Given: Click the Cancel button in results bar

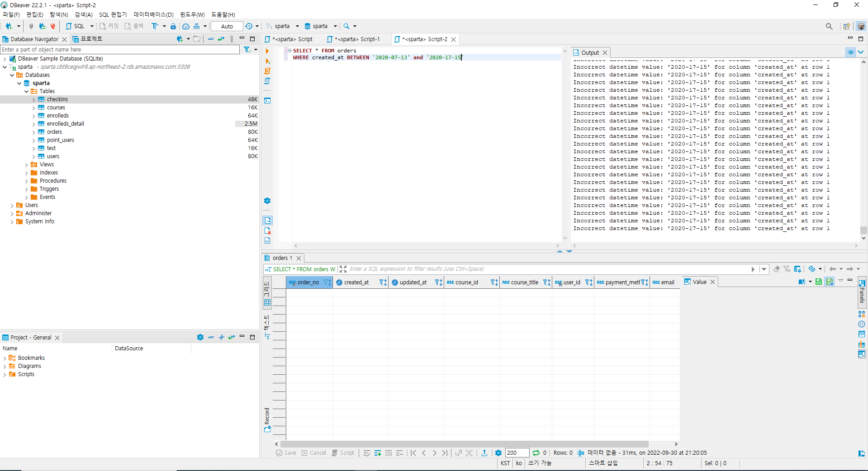Looking at the screenshot, I should coord(314,453).
